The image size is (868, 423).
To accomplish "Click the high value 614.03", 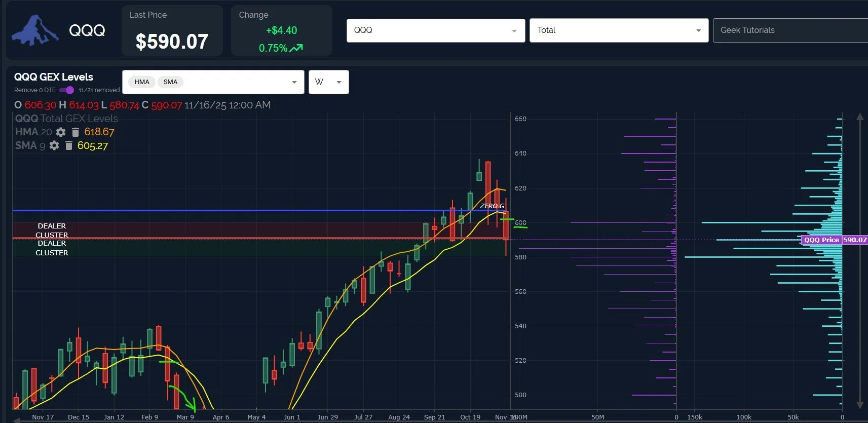I will (x=84, y=105).
